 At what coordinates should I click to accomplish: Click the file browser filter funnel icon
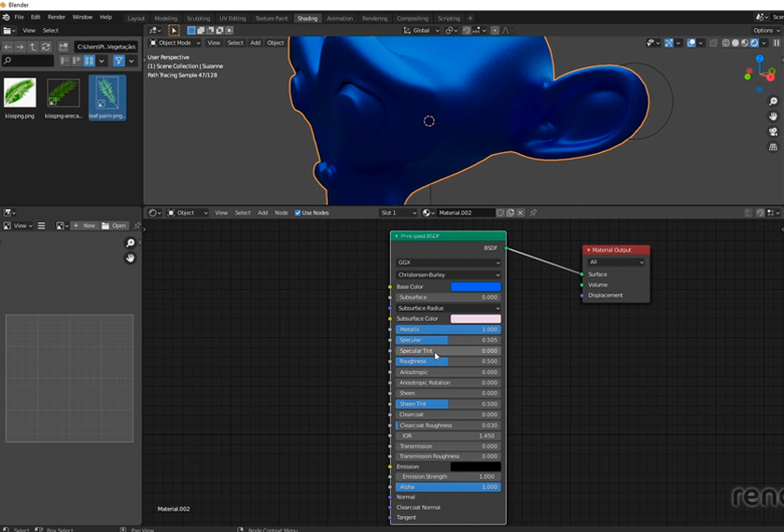pos(119,61)
